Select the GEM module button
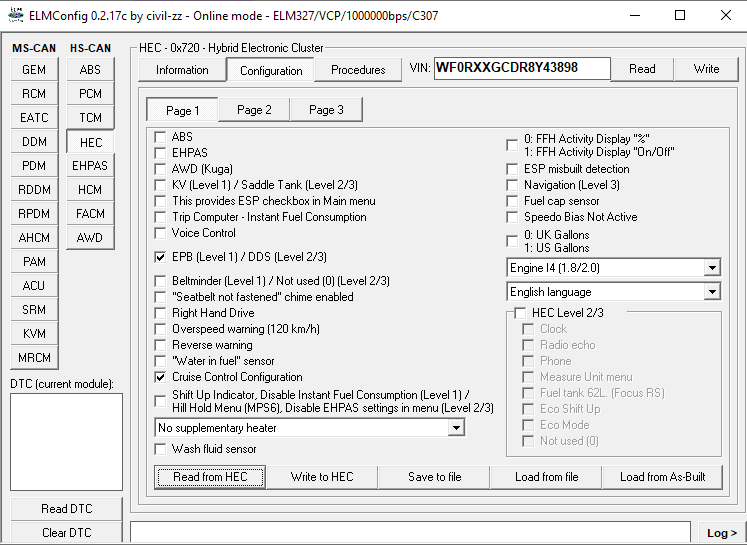The width and height of the screenshot is (747, 545). [x=34, y=70]
